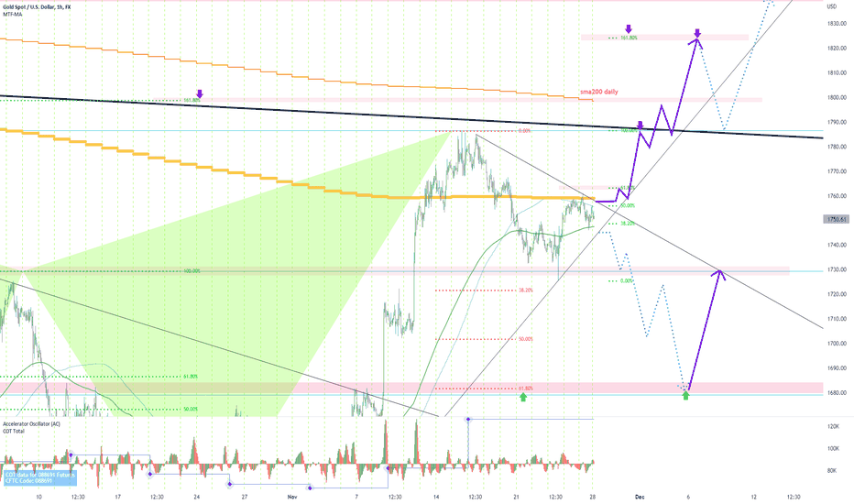The height and width of the screenshot is (504, 854).
Task: Select the purple down arrow beside green 100.00% label
Action: 640,126
